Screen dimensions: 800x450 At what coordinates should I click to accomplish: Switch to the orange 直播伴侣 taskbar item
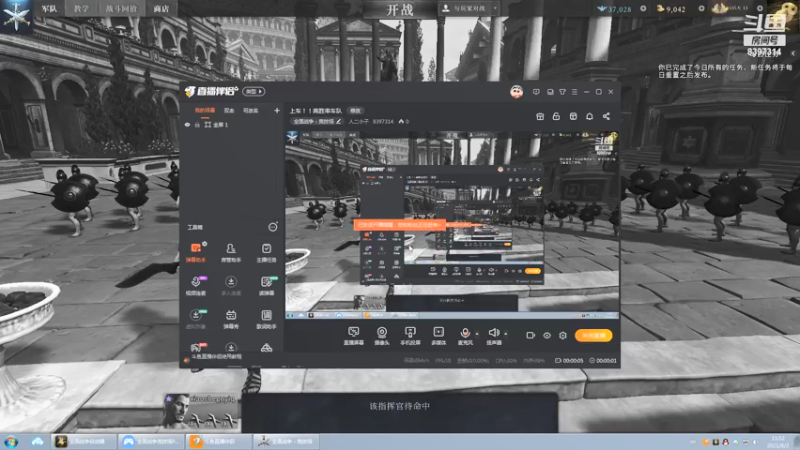(218, 441)
